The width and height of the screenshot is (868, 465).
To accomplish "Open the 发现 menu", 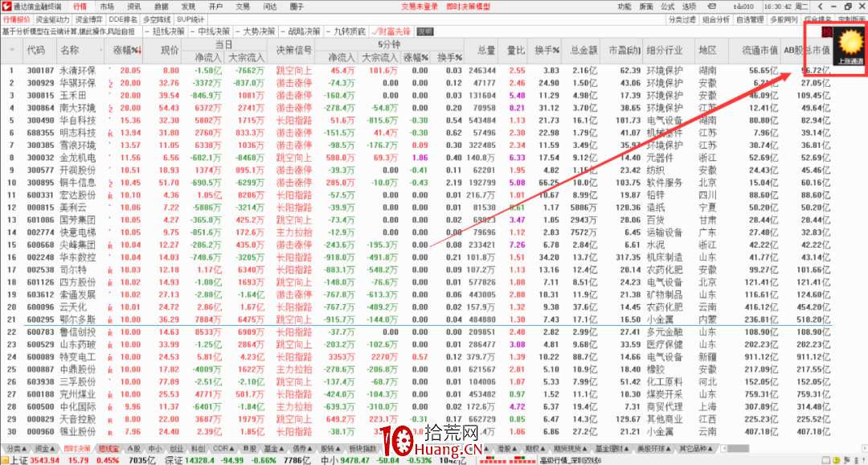I will [188, 6].
